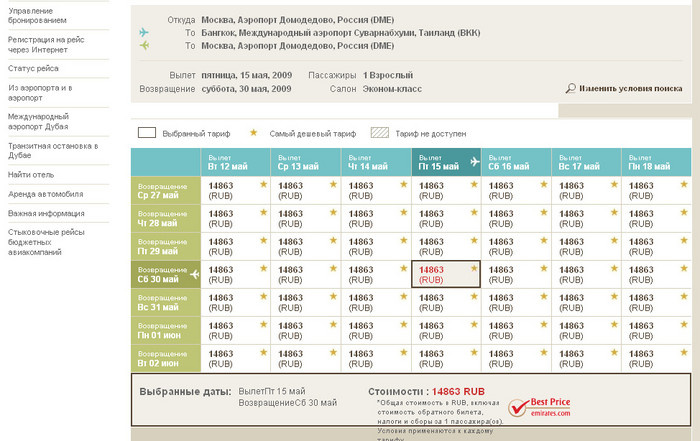Go to Найти отель in the sidebar
Viewport: 700px width, 441px height.
(31, 175)
